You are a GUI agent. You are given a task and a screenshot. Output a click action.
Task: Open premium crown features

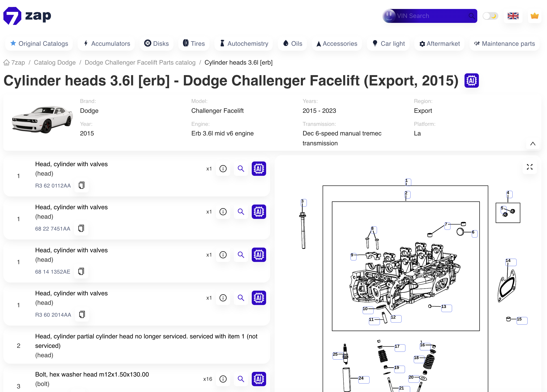click(x=534, y=16)
